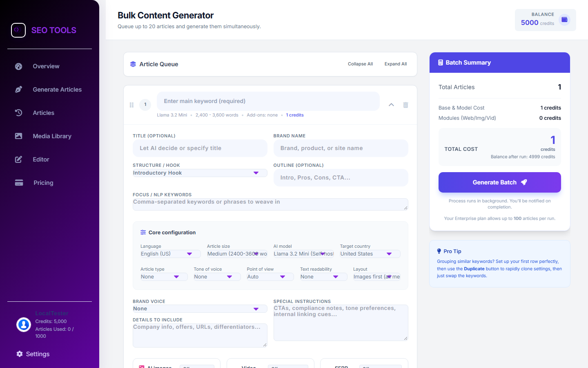588x368 pixels.
Task: Click the Collapse All button
Action: 360,64
